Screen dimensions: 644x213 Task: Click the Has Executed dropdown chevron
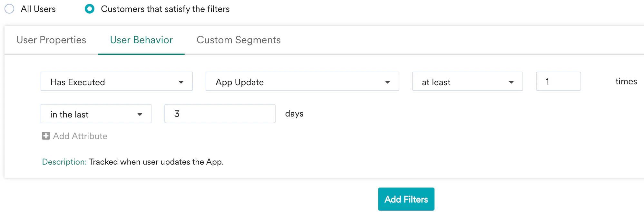[x=181, y=82]
